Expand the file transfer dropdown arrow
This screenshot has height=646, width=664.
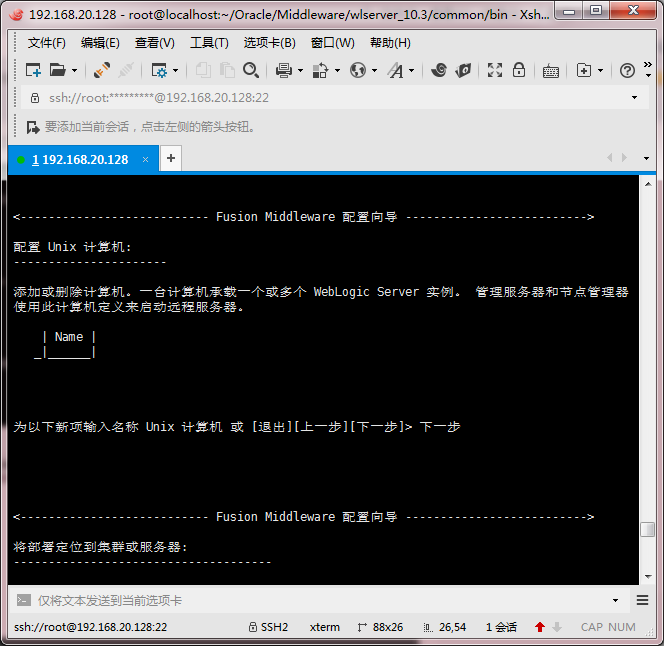pyautogui.click(x=338, y=70)
